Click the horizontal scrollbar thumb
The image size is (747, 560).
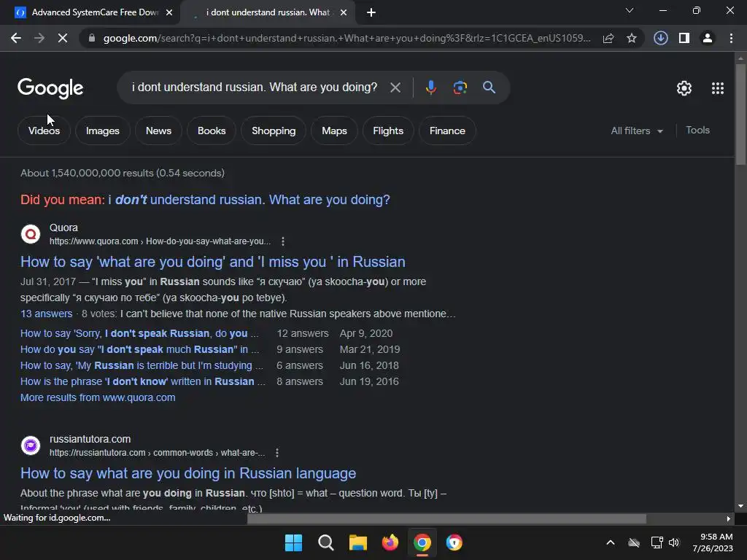446,518
